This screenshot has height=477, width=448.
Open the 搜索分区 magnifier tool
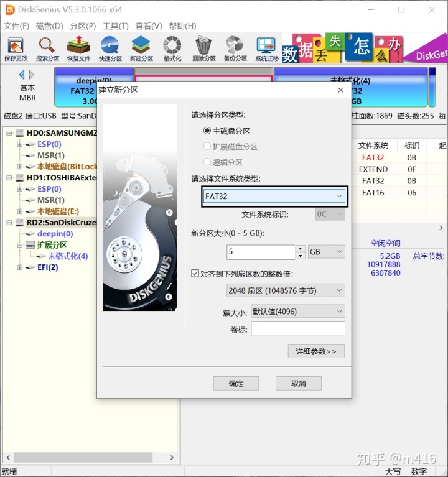coord(47,49)
